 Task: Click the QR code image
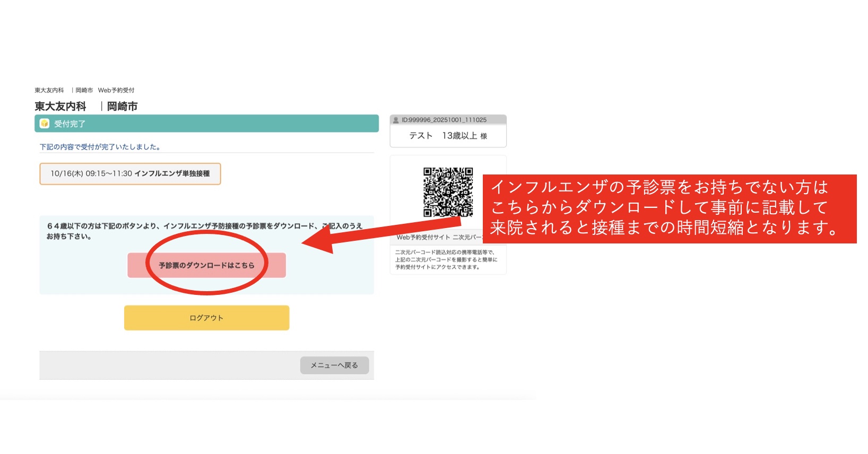pos(448,192)
